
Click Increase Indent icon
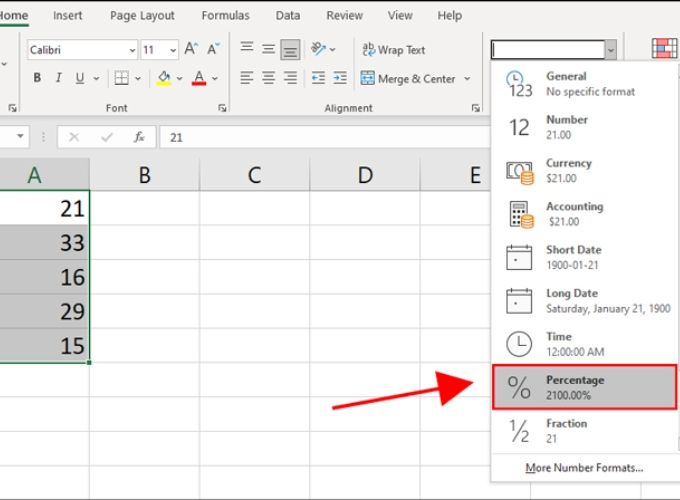(x=340, y=78)
